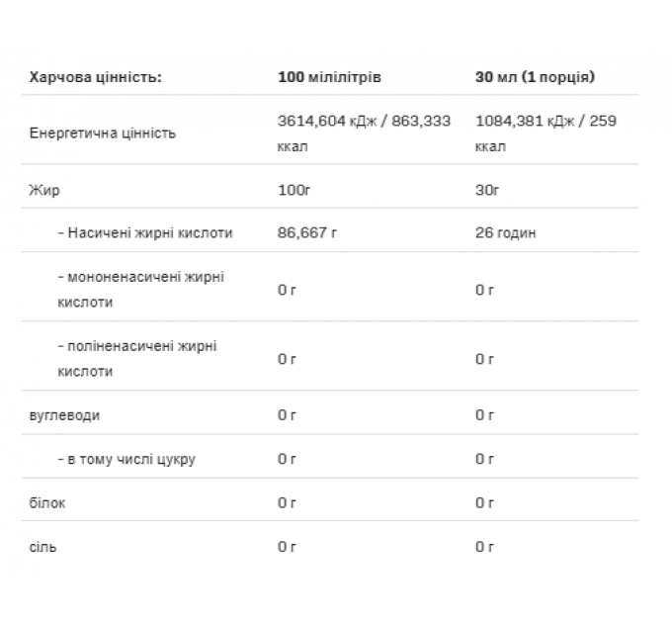Click the 'Харчова цінність:' header

pyautogui.click(x=95, y=77)
